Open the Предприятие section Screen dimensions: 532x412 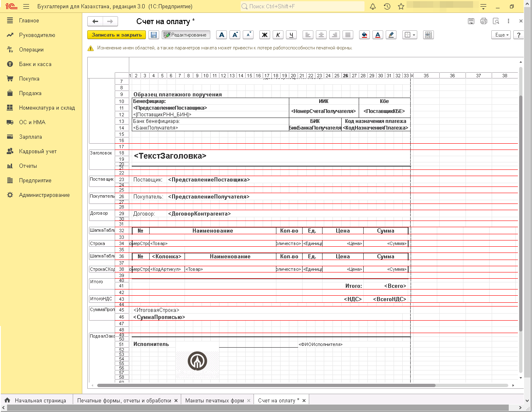tap(35, 180)
